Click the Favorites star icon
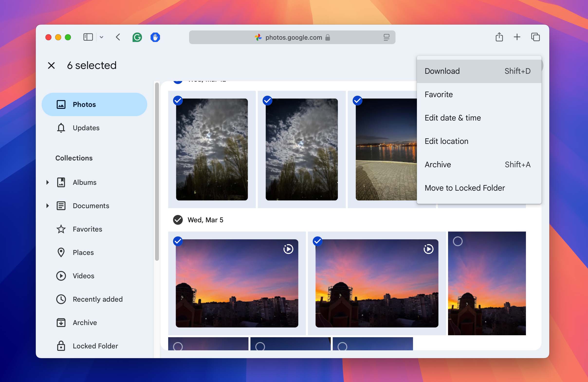The image size is (588, 382). [x=61, y=229]
